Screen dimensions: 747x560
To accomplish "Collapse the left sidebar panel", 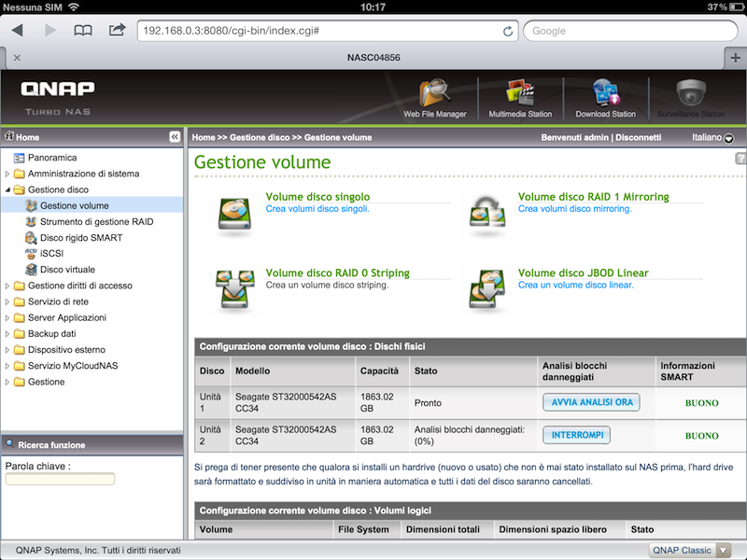I will click(x=175, y=137).
